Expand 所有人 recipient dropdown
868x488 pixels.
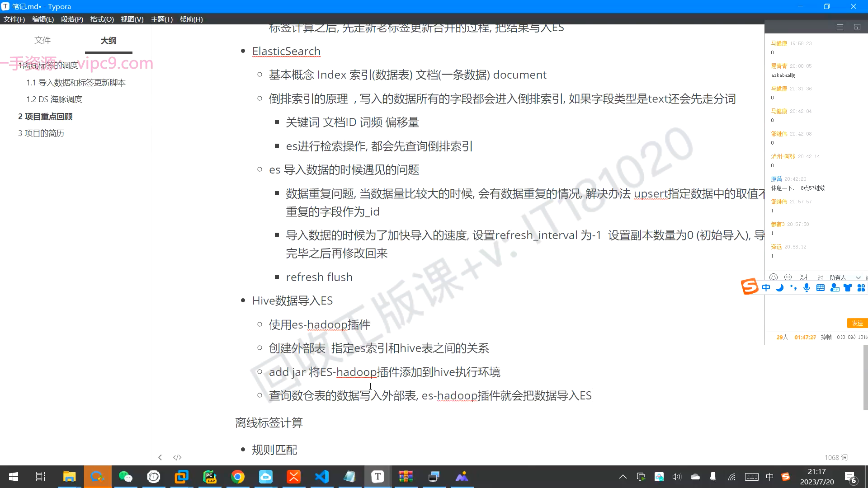coord(858,277)
